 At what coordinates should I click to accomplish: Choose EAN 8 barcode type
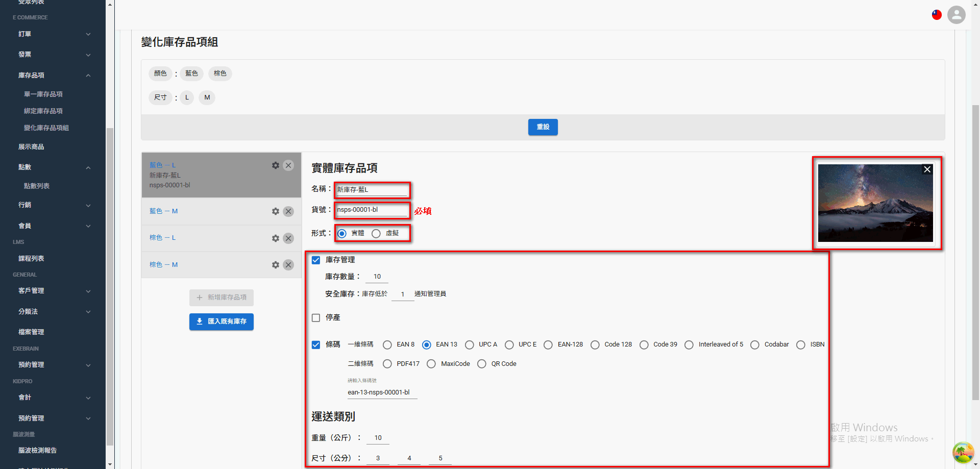coord(387,345)
